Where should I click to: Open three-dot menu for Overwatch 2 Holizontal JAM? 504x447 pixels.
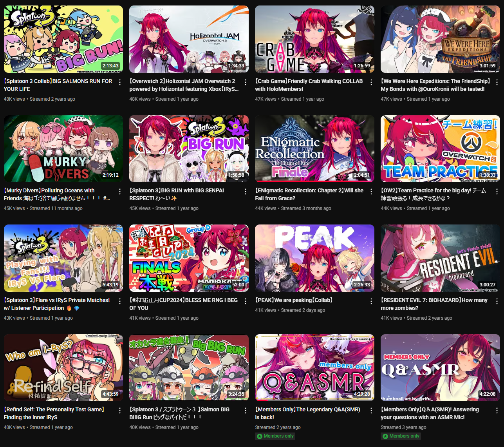pos(246,82)
